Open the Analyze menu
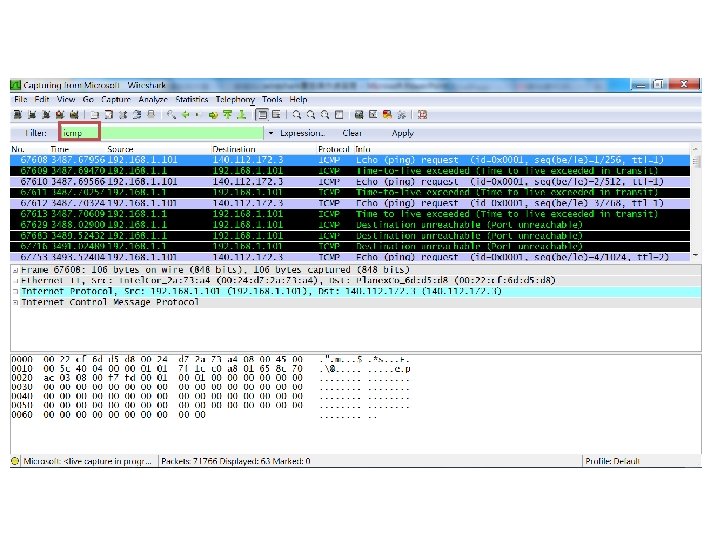The width and height of the screenshot is (720, 540). tap(153, 100)
